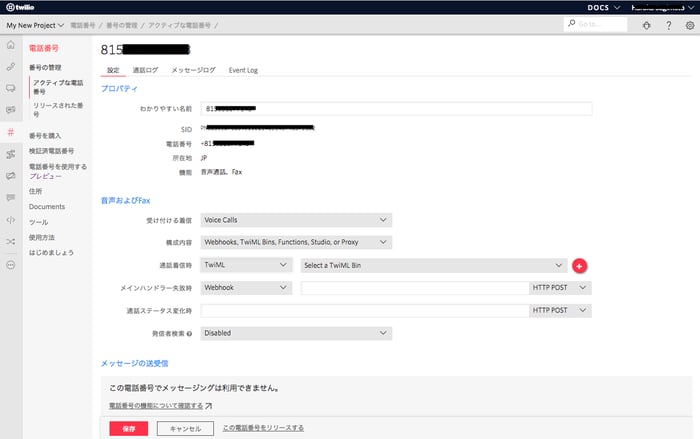This screenshot has width=700, height=439.
Task: Open HTTP POST dropdown for メインハンドラー失敗時
Action: [x=560, y=288]
